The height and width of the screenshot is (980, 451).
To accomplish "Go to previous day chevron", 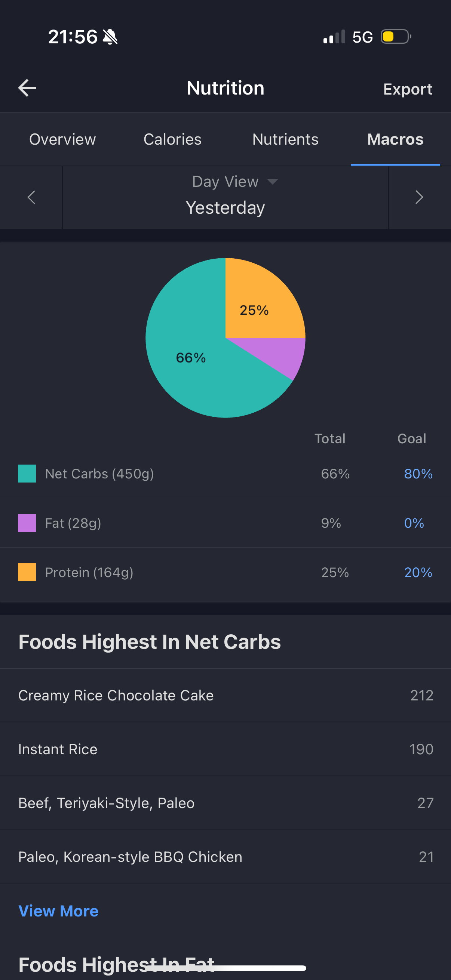I will 31,197.
